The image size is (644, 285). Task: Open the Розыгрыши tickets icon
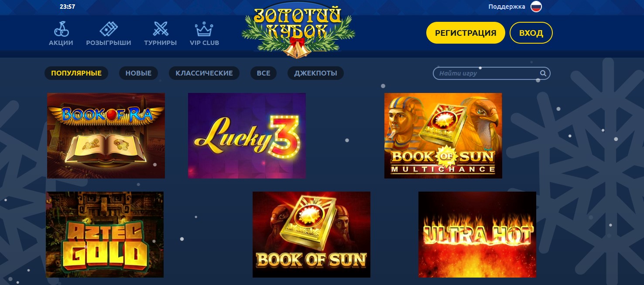(108, 29)
